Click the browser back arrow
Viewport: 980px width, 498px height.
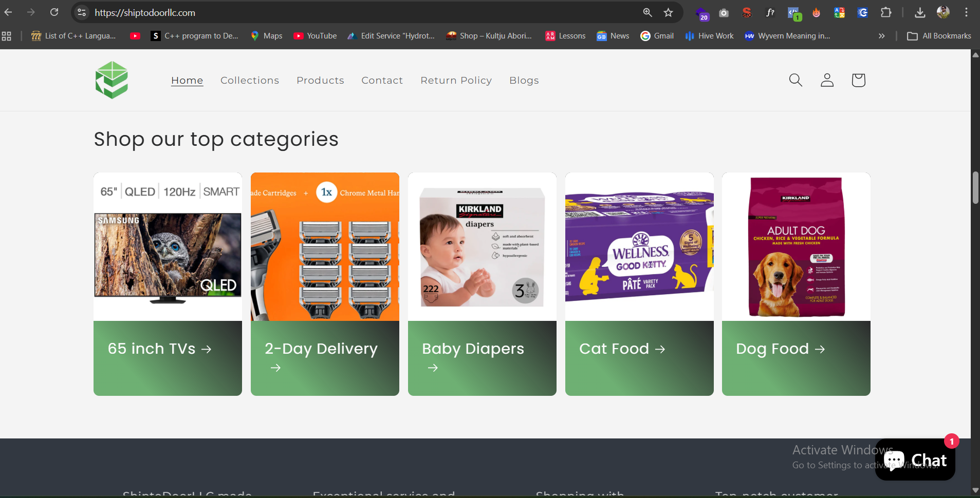[x=8, y=12]
